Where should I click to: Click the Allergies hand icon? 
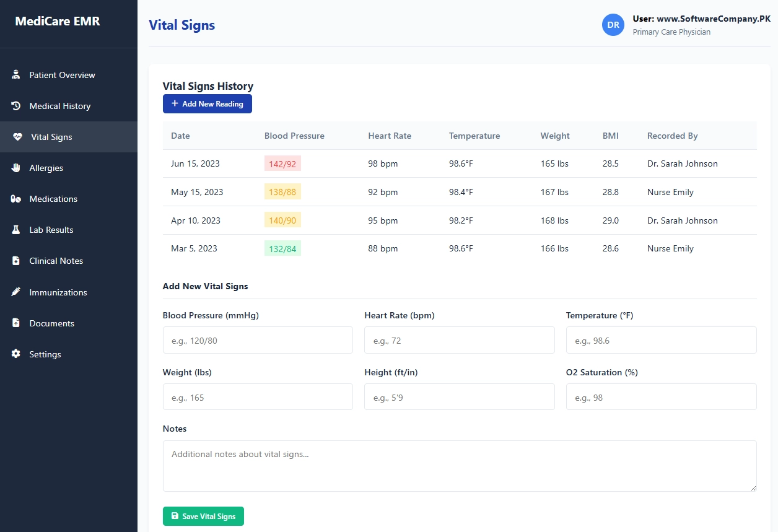coord(16,168)
